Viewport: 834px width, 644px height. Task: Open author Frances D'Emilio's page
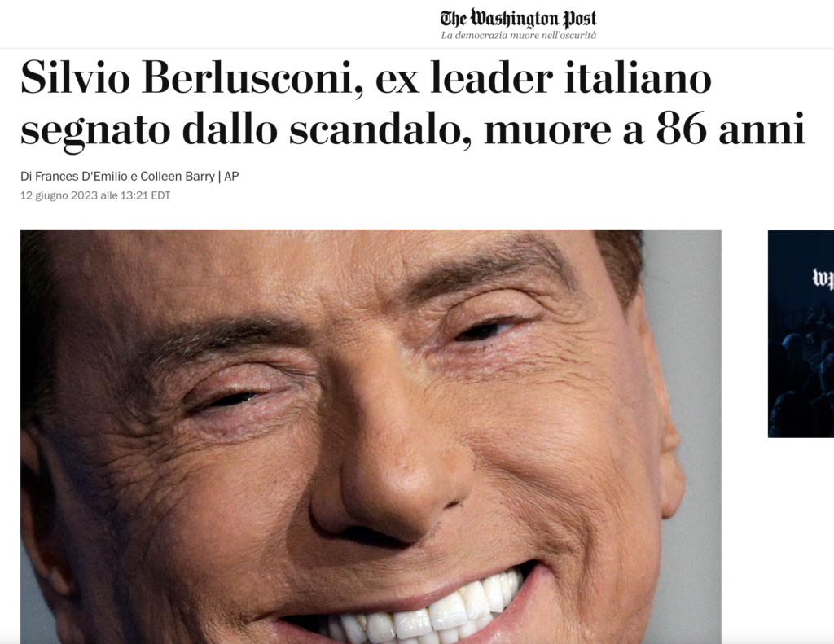click(81, 176)
